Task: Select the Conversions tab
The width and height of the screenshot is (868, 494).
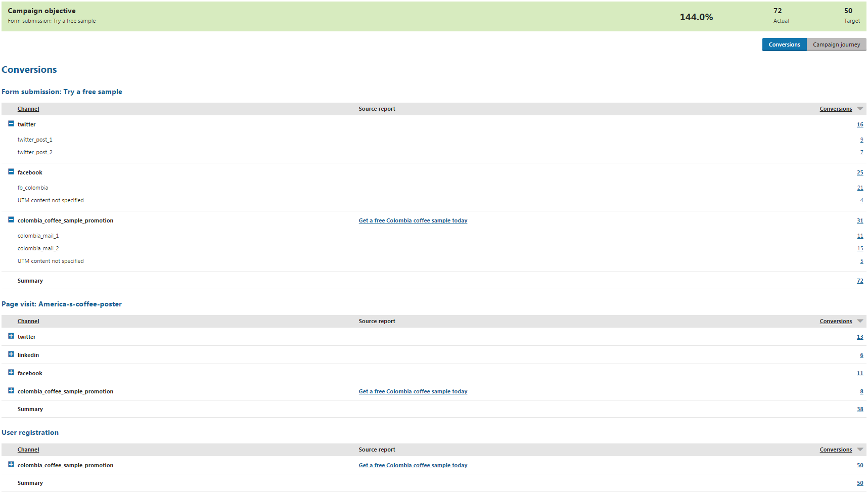Action: (x=784, y=44)
